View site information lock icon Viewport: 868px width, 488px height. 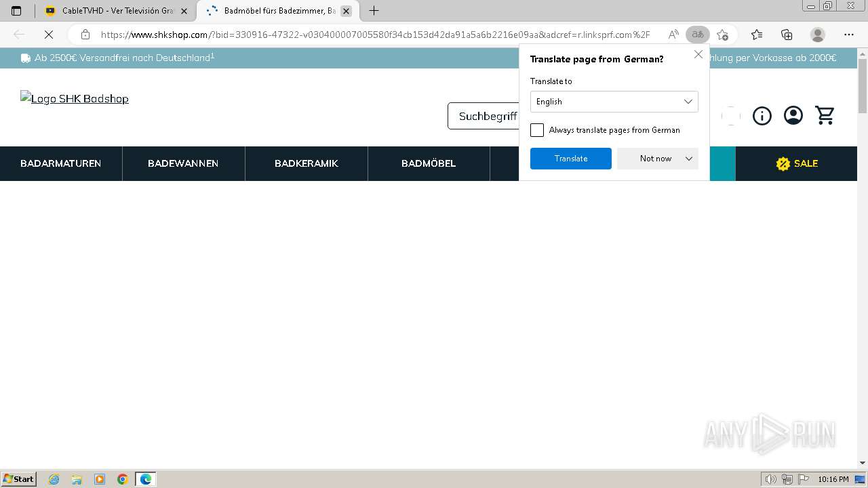(85, 35)
